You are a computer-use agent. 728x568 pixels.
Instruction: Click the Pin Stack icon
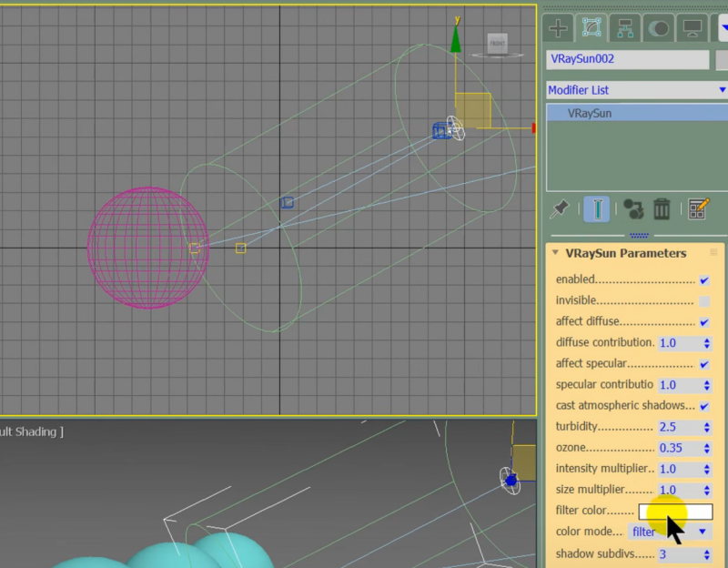coord(559,209)
